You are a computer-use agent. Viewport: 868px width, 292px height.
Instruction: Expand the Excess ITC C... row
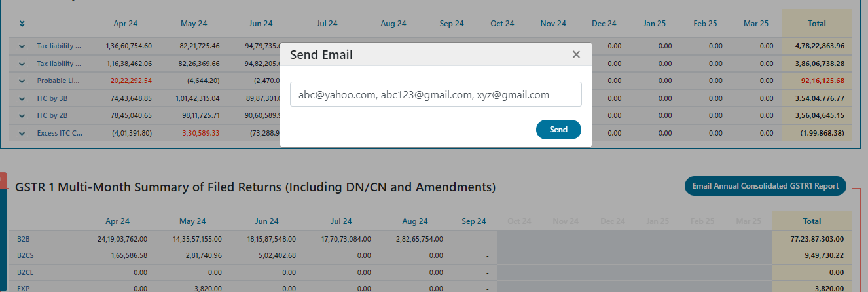pos(22,133)
